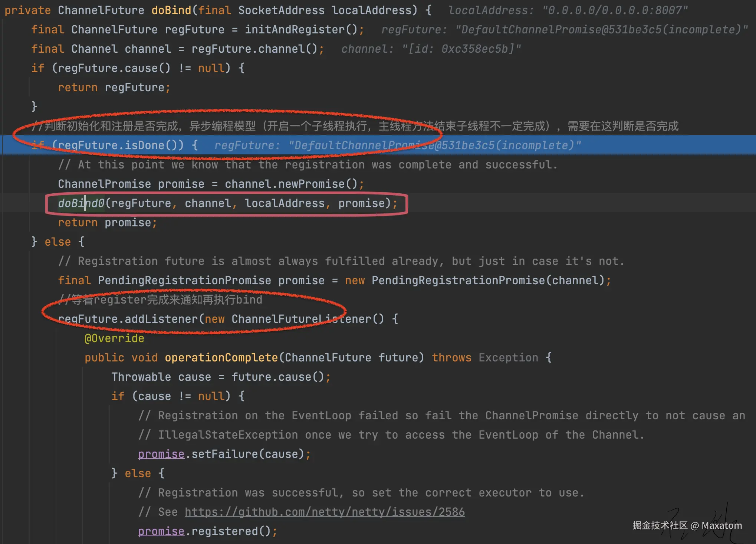Image resolution: width=756 pixels, height=544 pixels.
Task: Click the regFuture inline hint on the initAndRegister line
Action: pyautogui.click(x=565, y=29)
